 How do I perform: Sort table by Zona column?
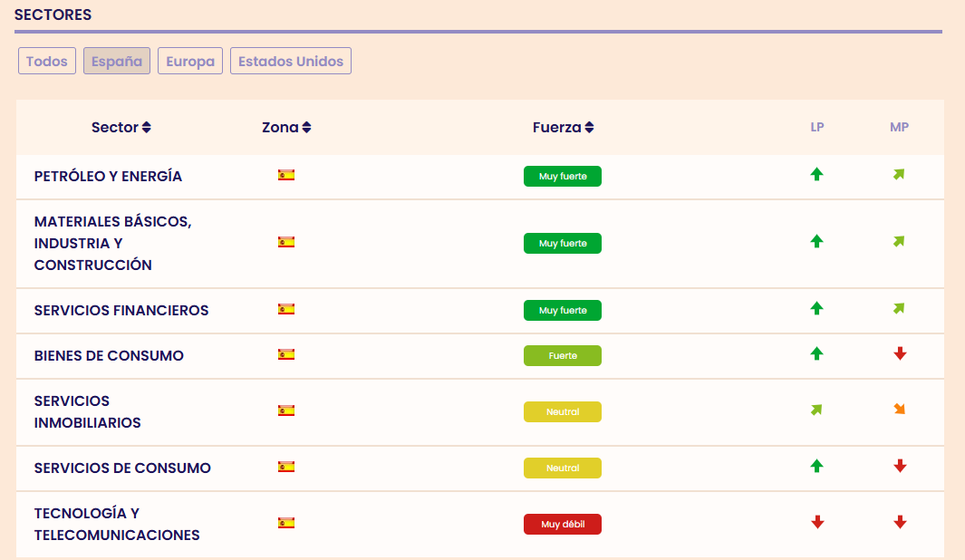[x=286, y=128]
